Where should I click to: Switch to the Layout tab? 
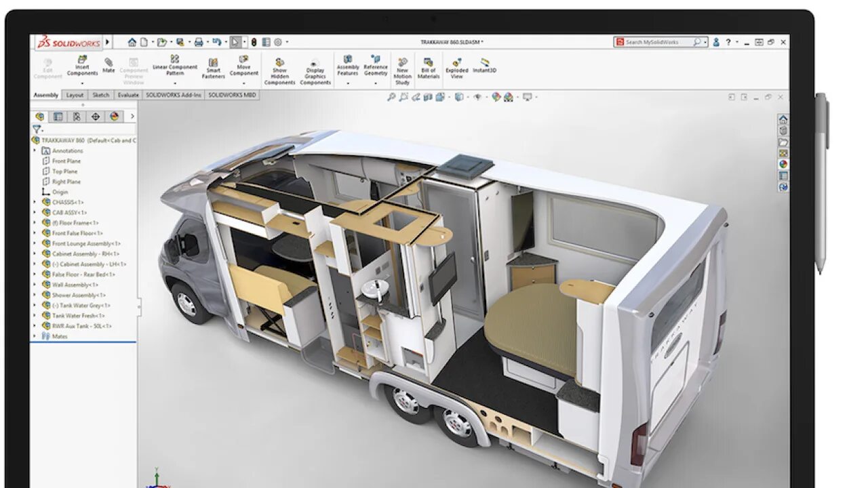click(x=75, y=95)
